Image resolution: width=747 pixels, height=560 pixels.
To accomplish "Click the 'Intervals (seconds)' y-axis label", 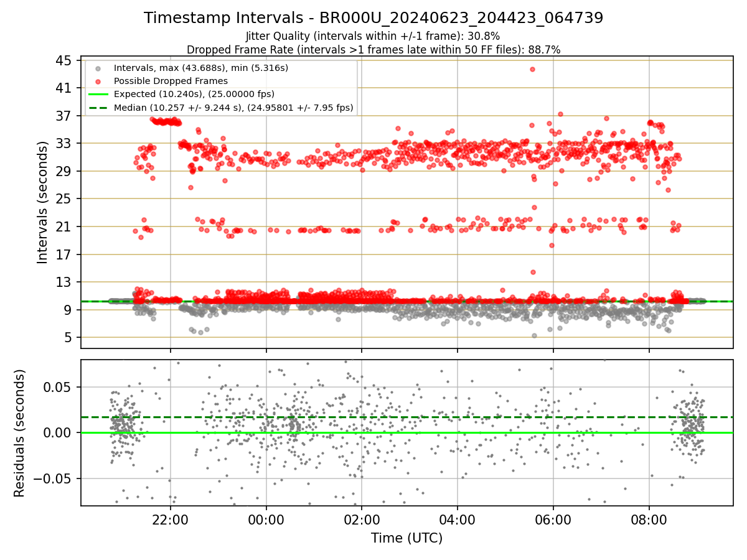I will point(43,202).
